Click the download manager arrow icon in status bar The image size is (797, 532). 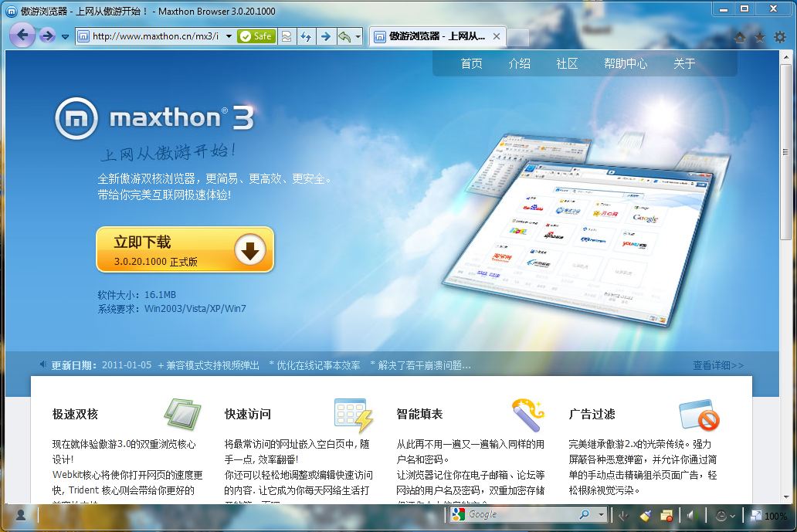click(624, 516)
